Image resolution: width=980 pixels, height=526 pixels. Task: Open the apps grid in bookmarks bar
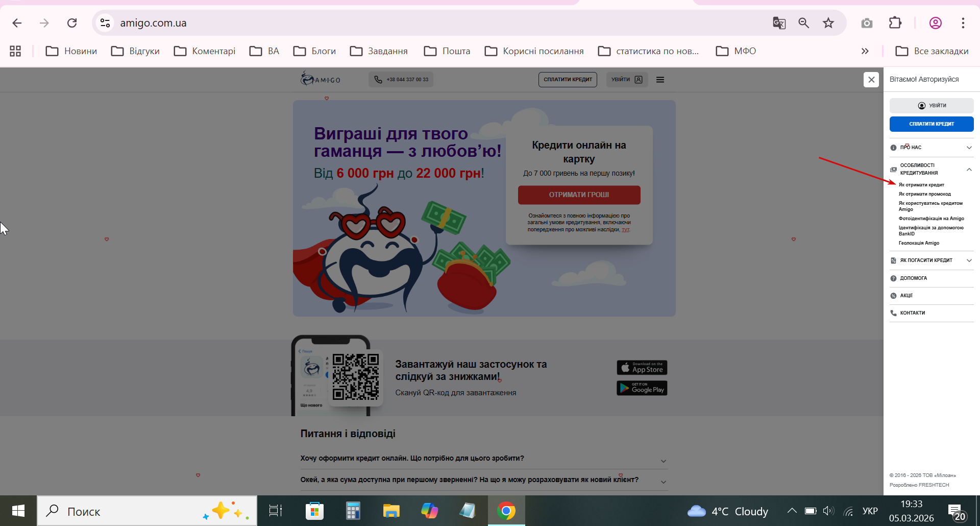(15, 51)
